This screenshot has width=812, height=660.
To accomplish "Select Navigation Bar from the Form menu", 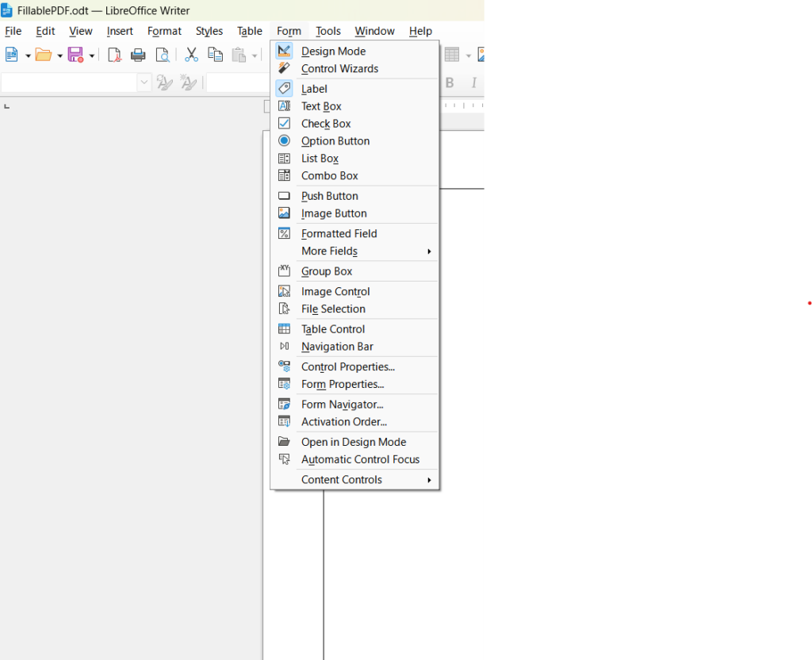I will pyautogui.click(x=356, y=347).
